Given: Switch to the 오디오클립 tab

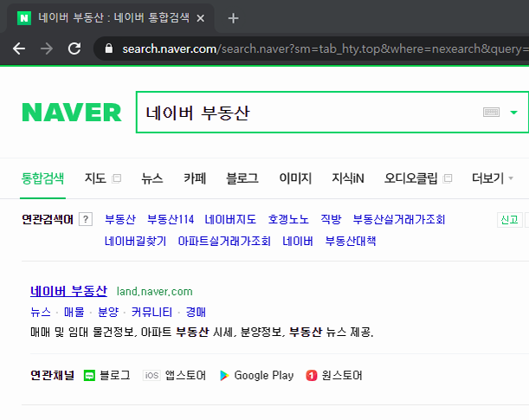Looking at the screenshot, I should coord(410,178).
